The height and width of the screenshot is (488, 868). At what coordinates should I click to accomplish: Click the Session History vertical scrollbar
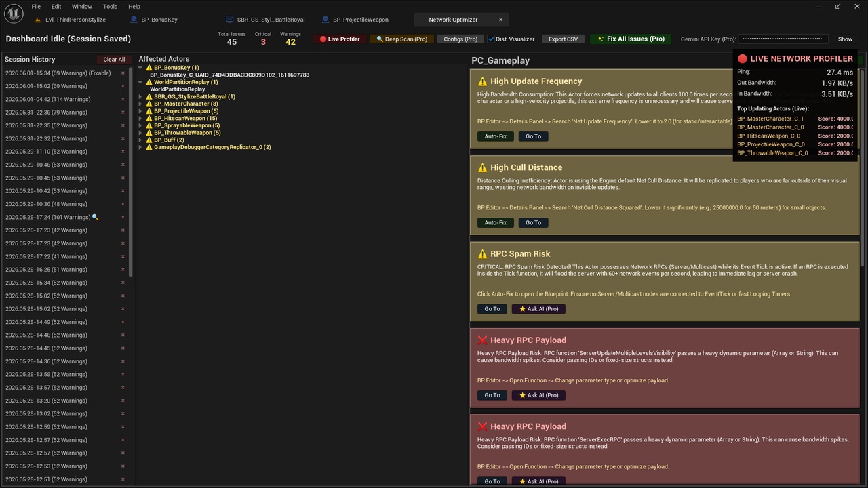pyautogui.click(x=130, y=171)
